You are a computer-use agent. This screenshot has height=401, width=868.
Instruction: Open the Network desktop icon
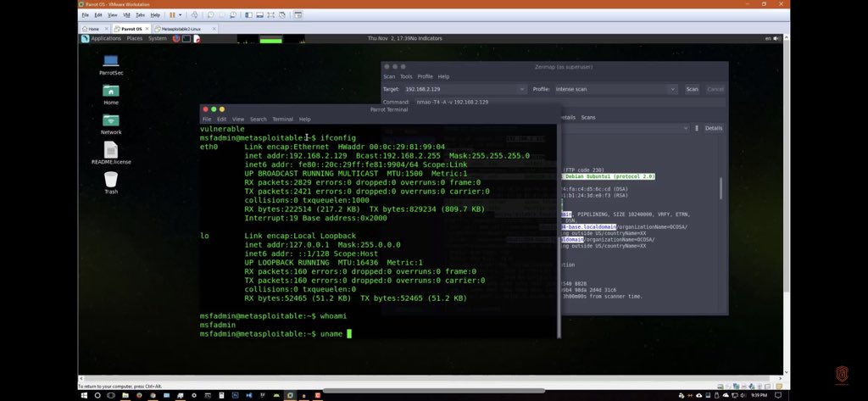point(111,124)
